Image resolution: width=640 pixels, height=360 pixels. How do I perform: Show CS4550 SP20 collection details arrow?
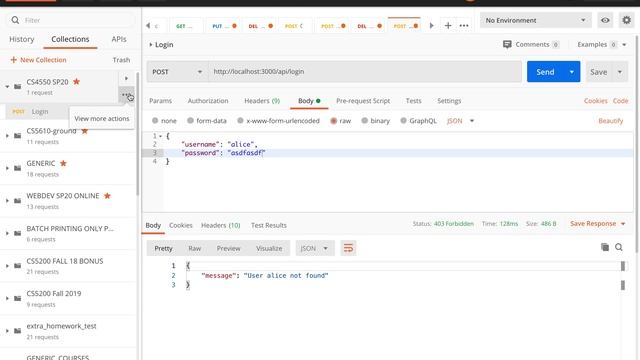(126, 78)
